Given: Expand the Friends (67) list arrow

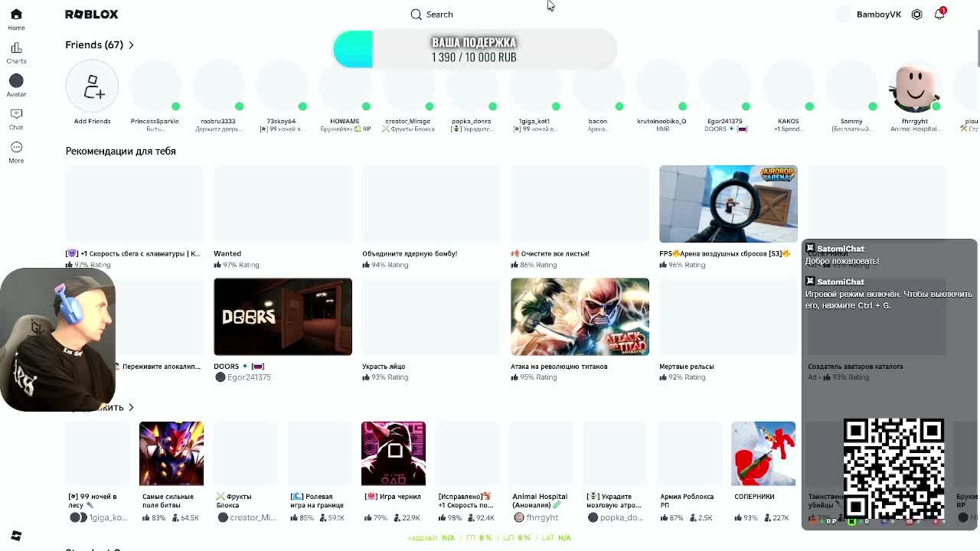Looking at the screenshot, I should point(131,44).
